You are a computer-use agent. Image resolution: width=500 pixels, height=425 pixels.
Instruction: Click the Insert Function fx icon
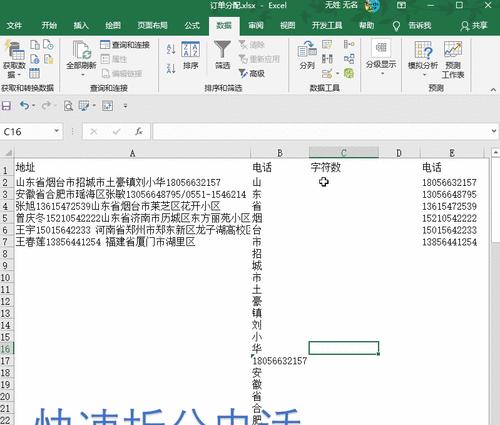(139, 132)
